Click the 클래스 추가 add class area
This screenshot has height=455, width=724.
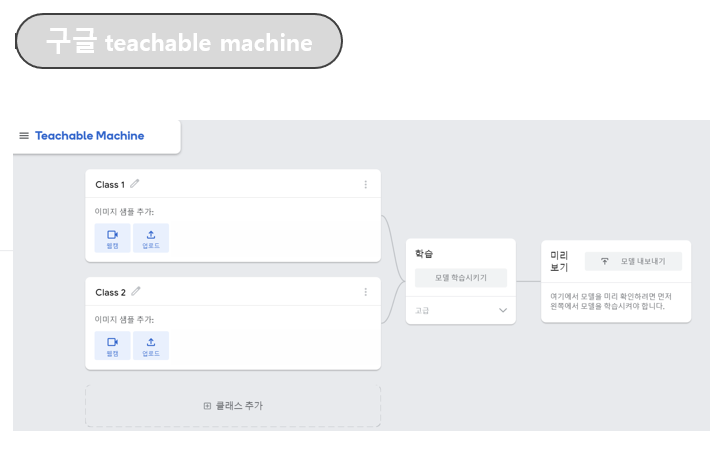[x=233, y=406]
